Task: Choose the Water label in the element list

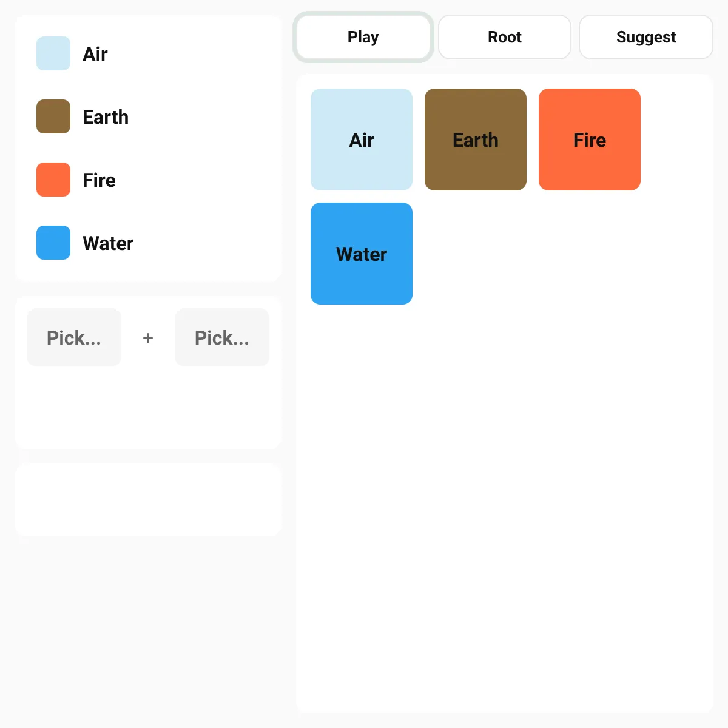Action: tap(108, 243)
